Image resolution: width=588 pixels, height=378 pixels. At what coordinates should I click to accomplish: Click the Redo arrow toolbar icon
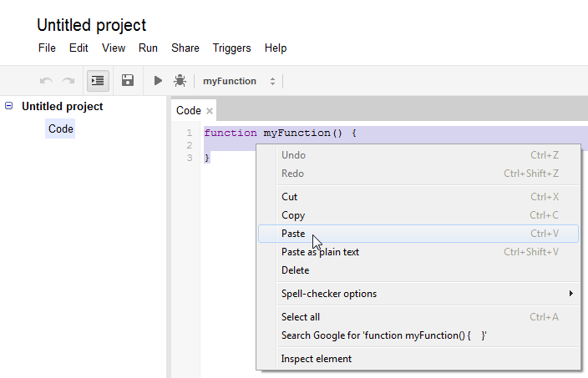point(68,81)
